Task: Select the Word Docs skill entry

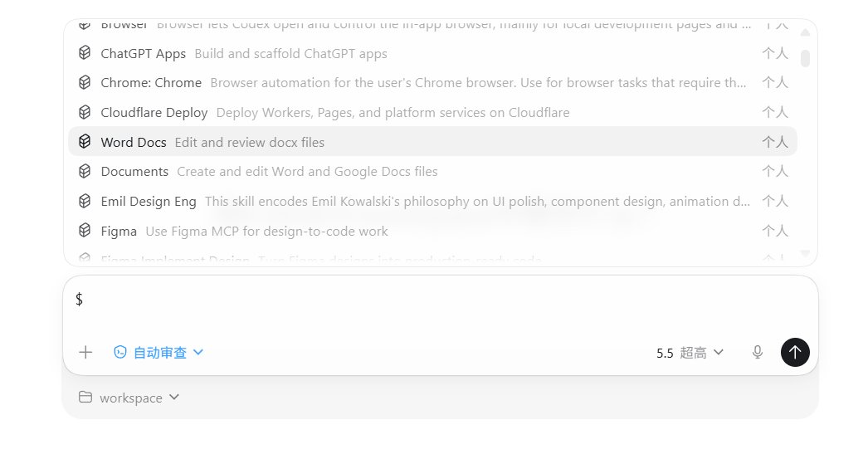Action: [x=432, y=142]
